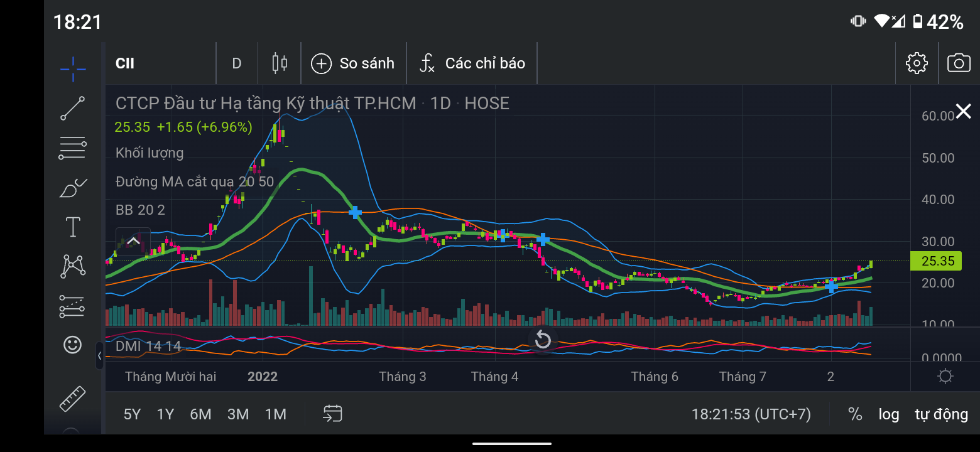Set range to 6M

[200, 414]
